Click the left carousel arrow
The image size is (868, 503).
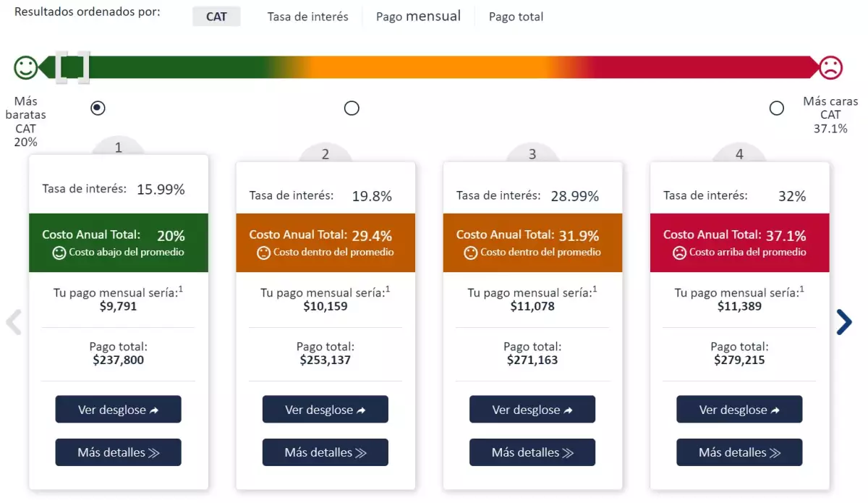14,322
